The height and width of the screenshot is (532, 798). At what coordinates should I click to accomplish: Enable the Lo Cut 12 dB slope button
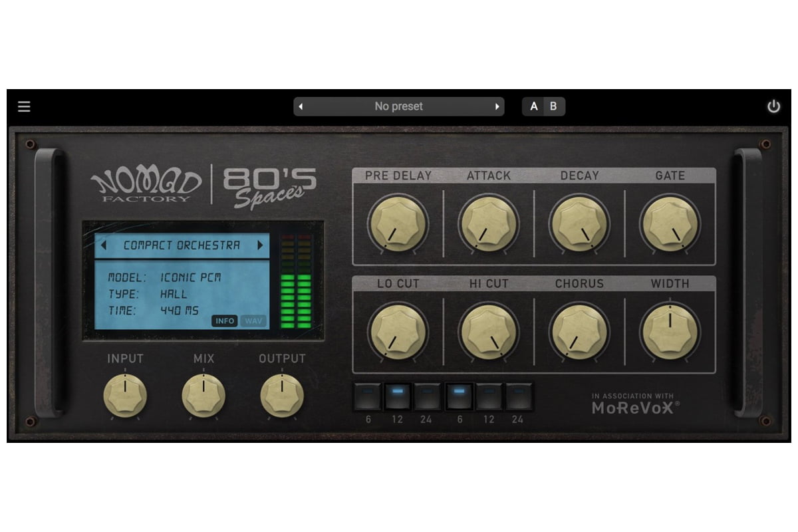tap(398, 396)
